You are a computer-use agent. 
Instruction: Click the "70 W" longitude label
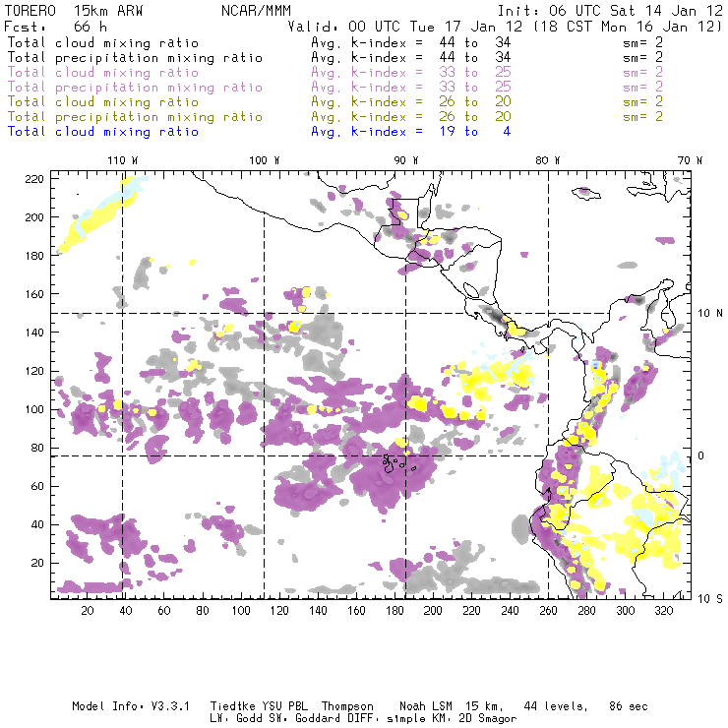coord(690,160)
